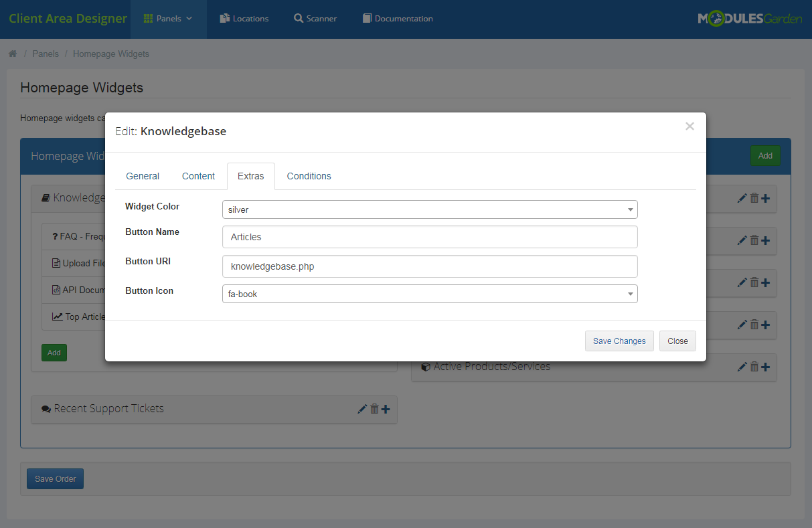The height and width of the screenshot is (528, 812).
Task: Expand the Button Icon dropdown
Action: pyautogui.click(x=429, y=294)
